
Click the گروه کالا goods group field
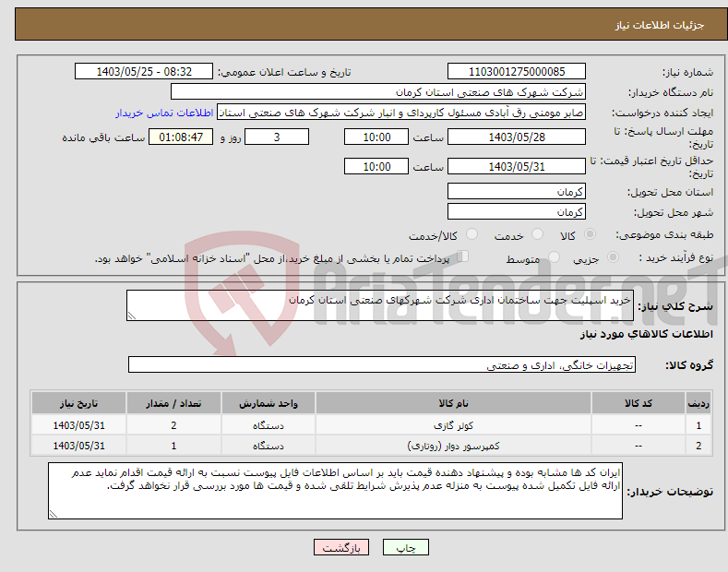click(x=382, y=365)
